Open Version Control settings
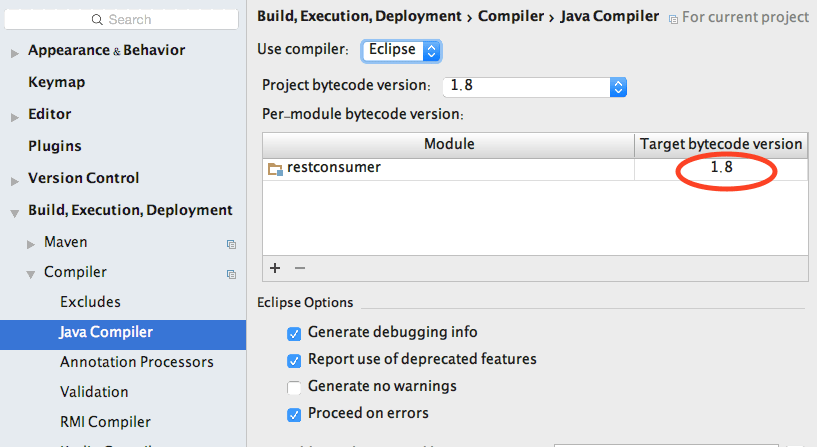This screenshot has height=447, width=817. pyautogui.click(x=83, y=178)
